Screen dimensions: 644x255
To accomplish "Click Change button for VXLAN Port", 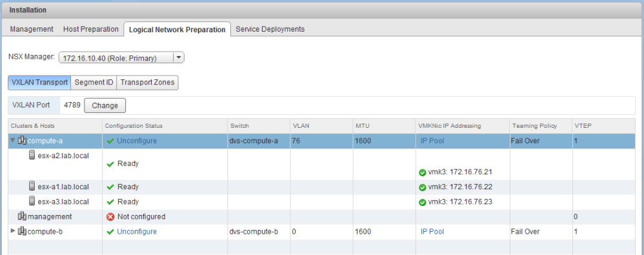I will point(105,105).
